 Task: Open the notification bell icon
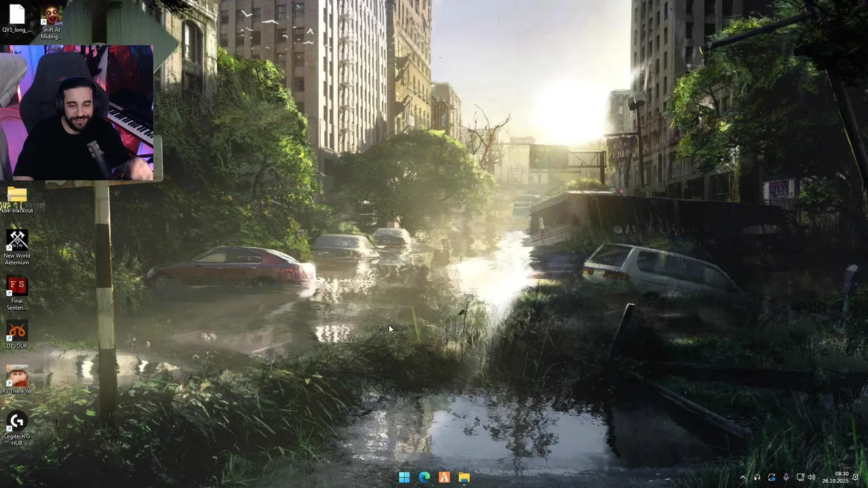click(856, 477)
